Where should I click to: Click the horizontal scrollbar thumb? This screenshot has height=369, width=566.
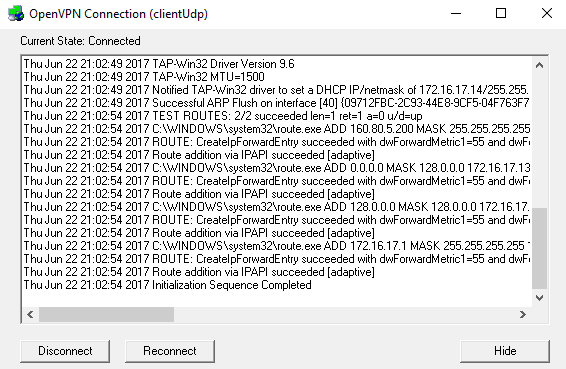point(106,314)
